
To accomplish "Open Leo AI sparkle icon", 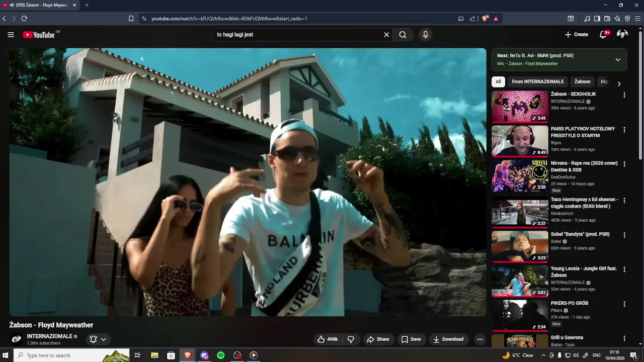I will tap(617, 19).
